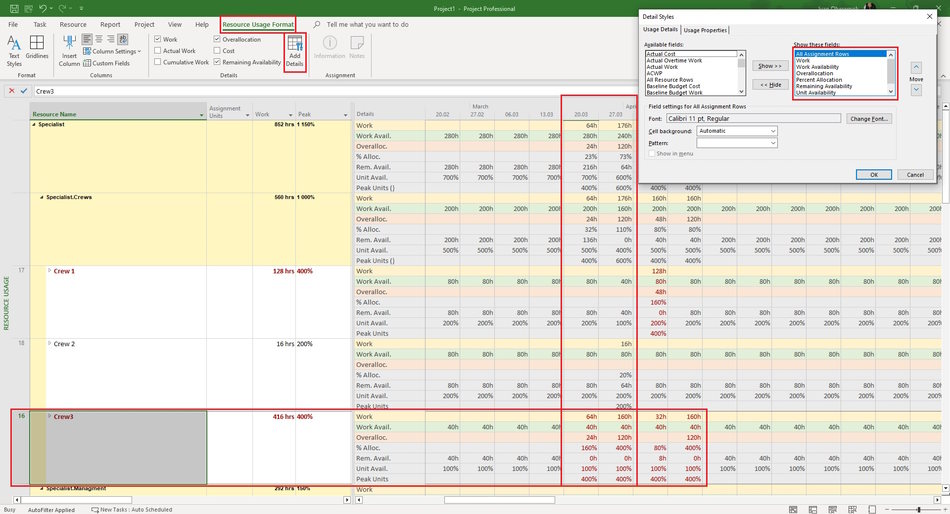
Task: Open Column Settings dropdown
Action: (111, 52)
